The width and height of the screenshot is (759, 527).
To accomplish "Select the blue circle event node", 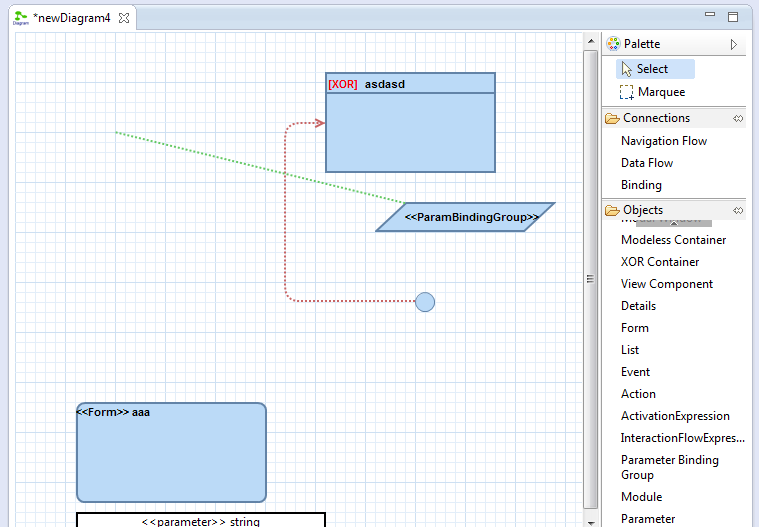I will (x=425, y=302).
